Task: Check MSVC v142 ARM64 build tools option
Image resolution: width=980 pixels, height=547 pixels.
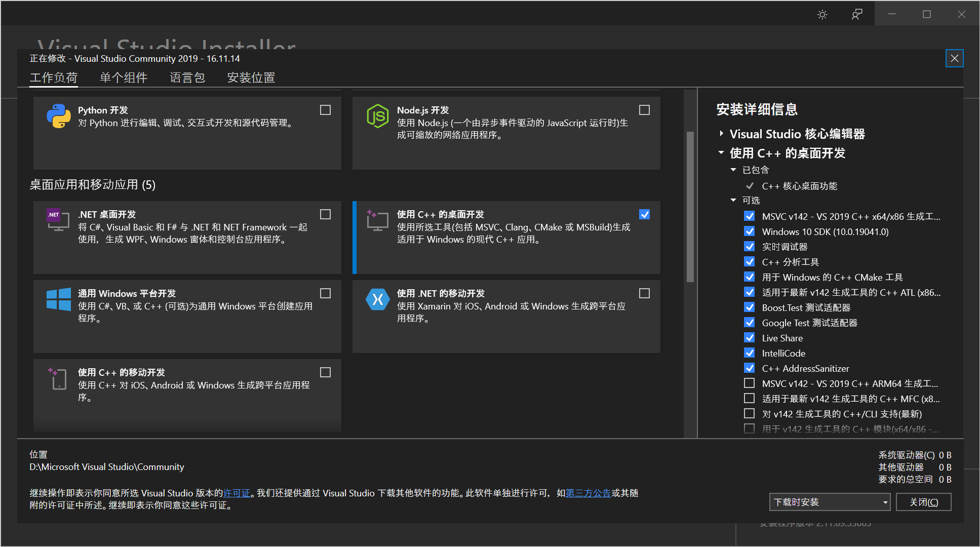Action: tap(749, 383)
